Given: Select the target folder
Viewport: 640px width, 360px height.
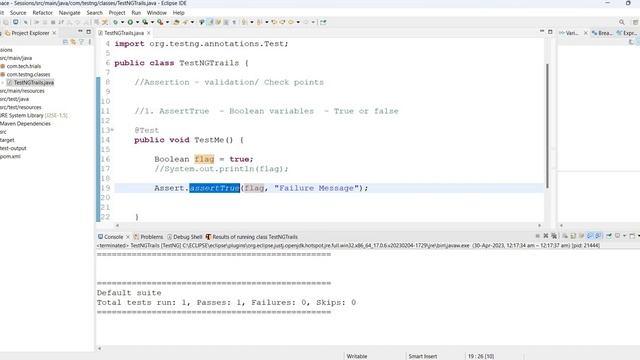Looking at the screenshot, I should pyautogui.click(x=7, y=140).
